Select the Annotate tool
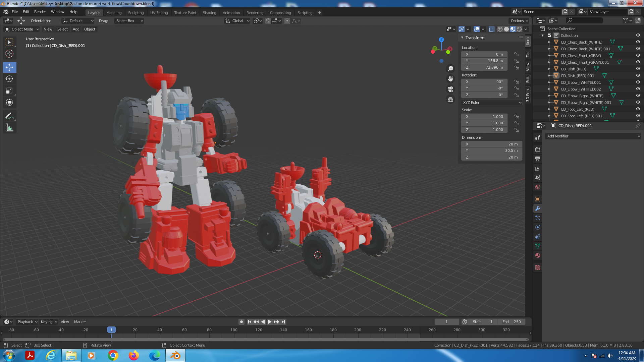Viewport: 644px width, 362px height. click(9, 116)
